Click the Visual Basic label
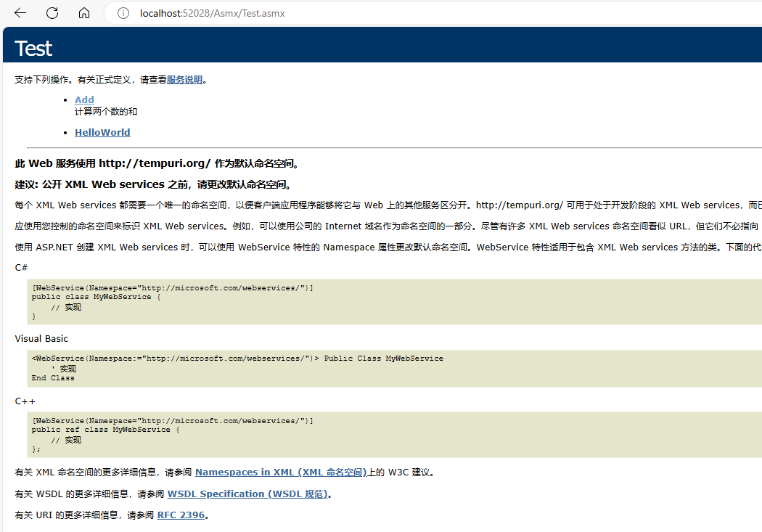 tap(41, 339)
